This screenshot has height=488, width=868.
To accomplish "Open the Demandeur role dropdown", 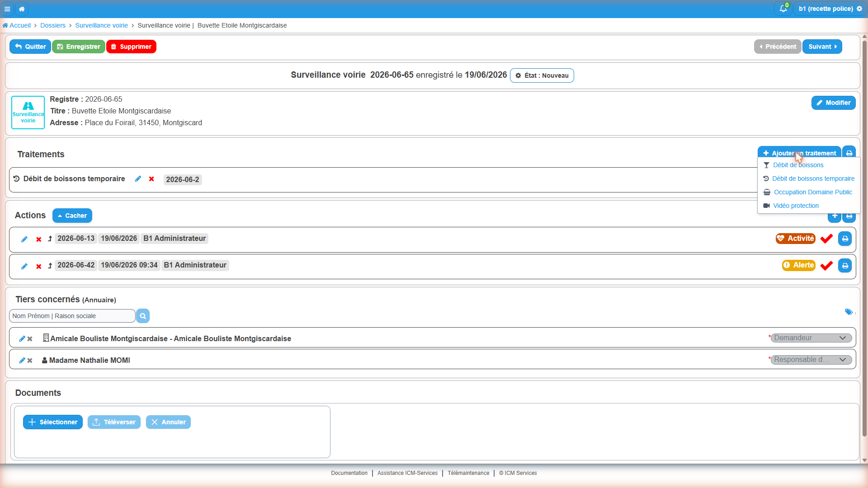I will (811, 338).
